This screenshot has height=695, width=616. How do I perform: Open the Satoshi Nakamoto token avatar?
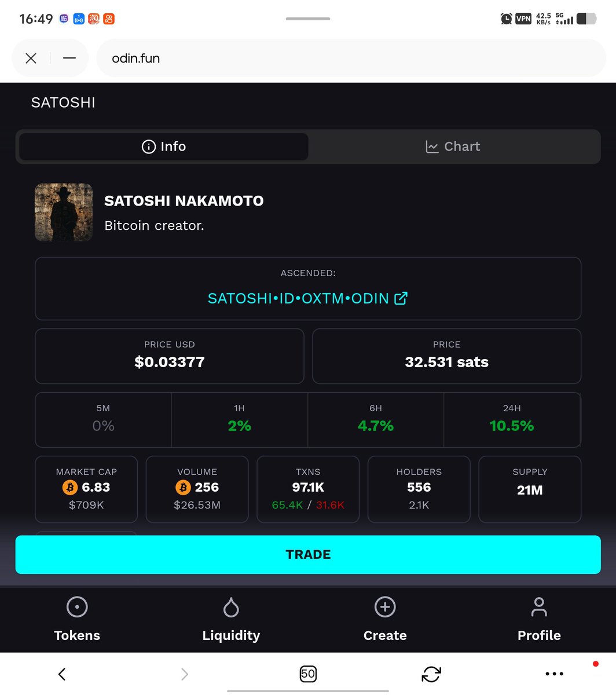[x=64, y=212]
